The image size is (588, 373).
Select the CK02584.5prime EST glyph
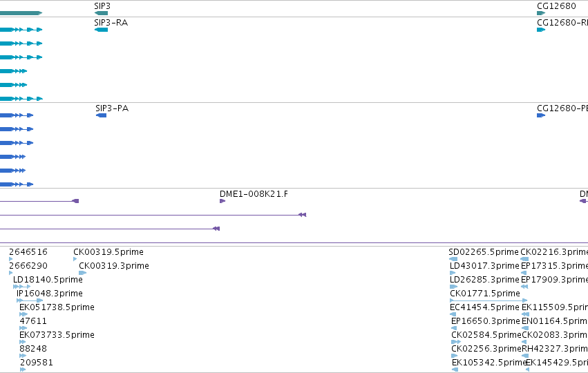(x=456, y=342)
